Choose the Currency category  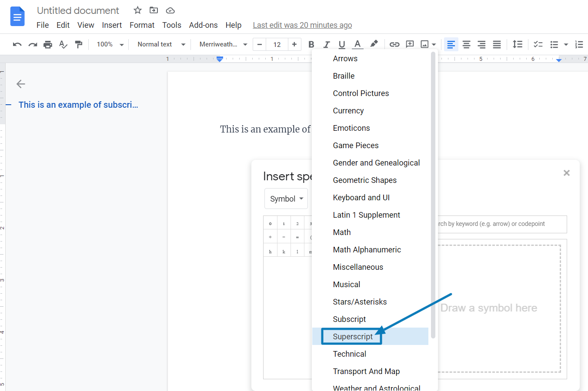click(370, 110)
